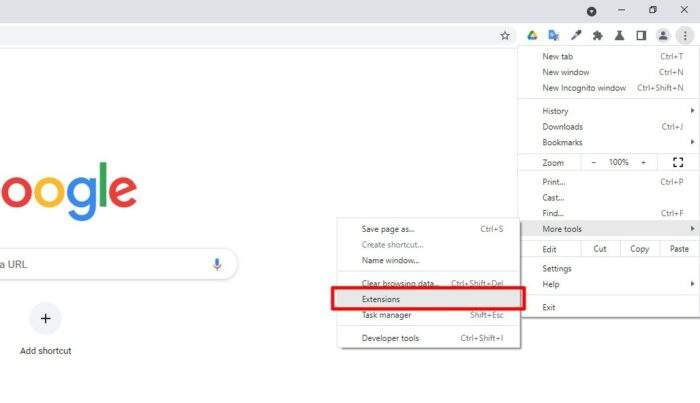
Task: Open the Google Drive extension icon
Action: [x=532, y=36]
